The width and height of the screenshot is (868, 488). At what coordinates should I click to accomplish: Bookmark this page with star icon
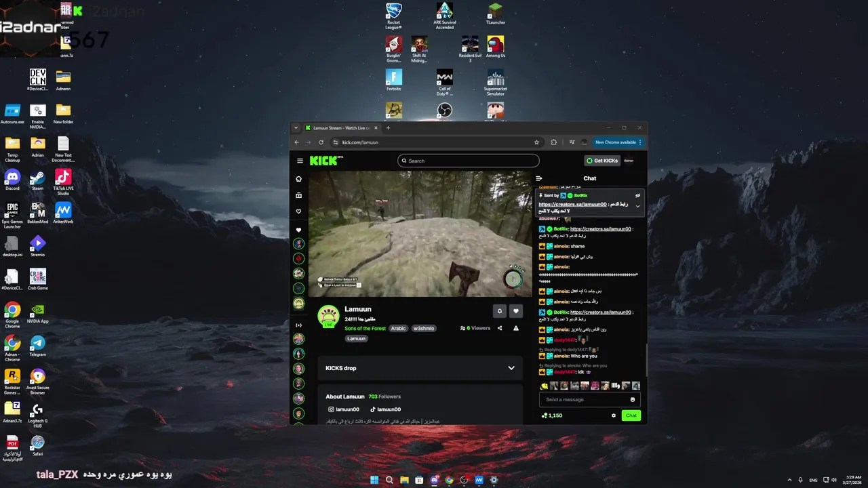tap(536, 142)
